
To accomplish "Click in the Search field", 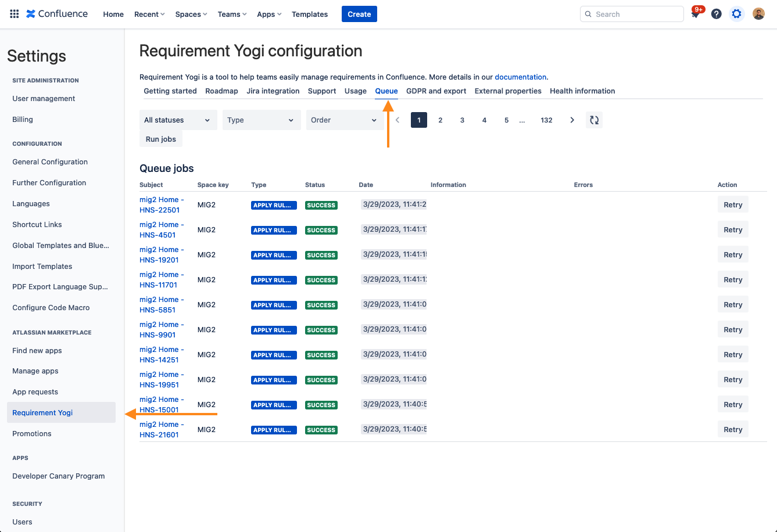I will (636, 14).
